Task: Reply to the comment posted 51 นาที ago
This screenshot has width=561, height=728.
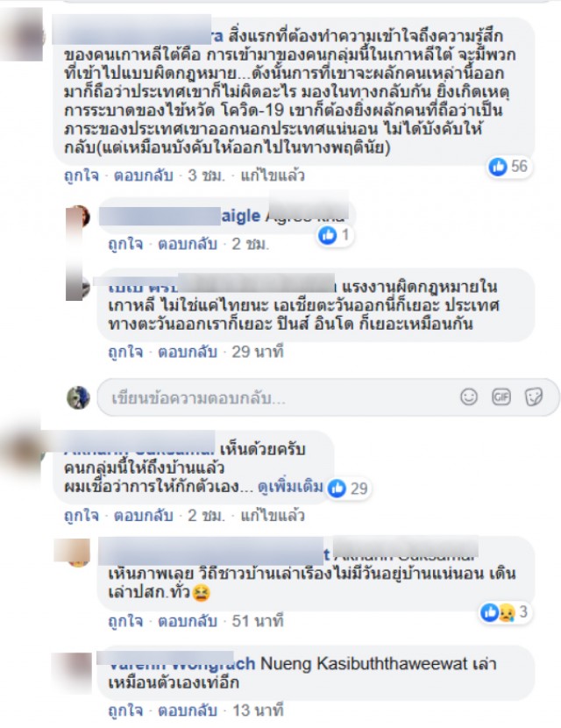Action: click(188, 621)
